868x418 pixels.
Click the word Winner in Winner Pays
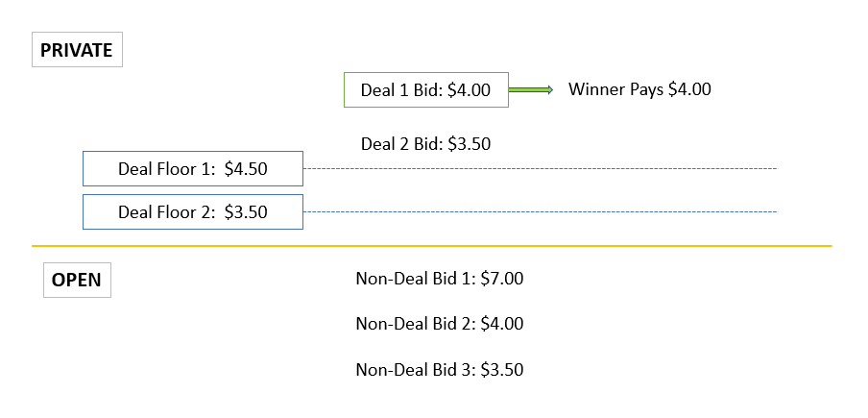point(592,89)
